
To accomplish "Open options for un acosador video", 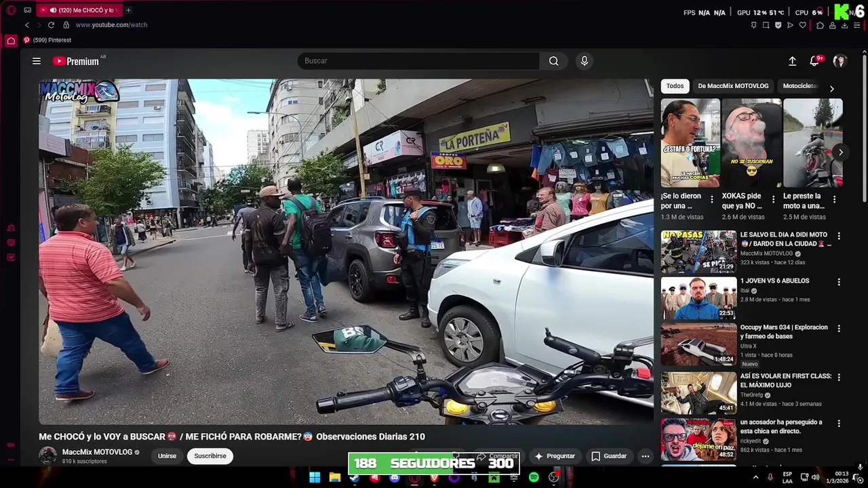I will click(x=839, y=424).
